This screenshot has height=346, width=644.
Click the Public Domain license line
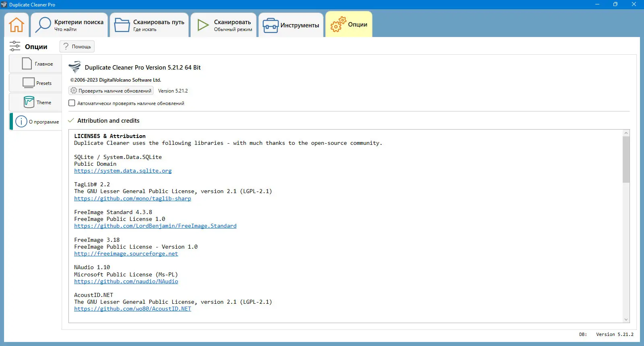point(95,164)
